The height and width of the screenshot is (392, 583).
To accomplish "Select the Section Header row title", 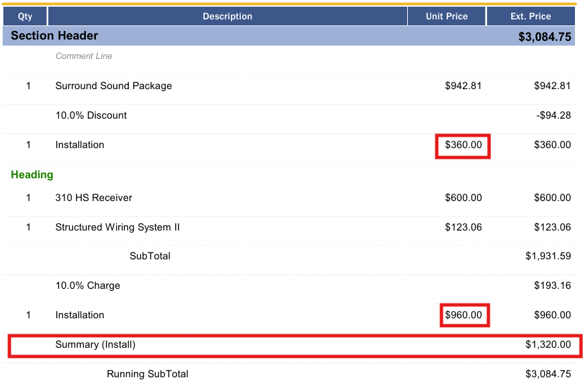I will point(54,36).
